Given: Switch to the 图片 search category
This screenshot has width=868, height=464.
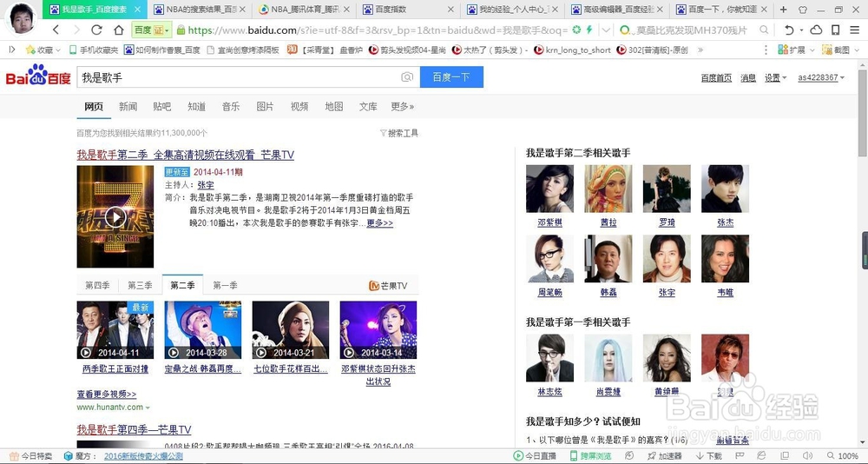Looking at the screenshot, I should pos(265,106).
